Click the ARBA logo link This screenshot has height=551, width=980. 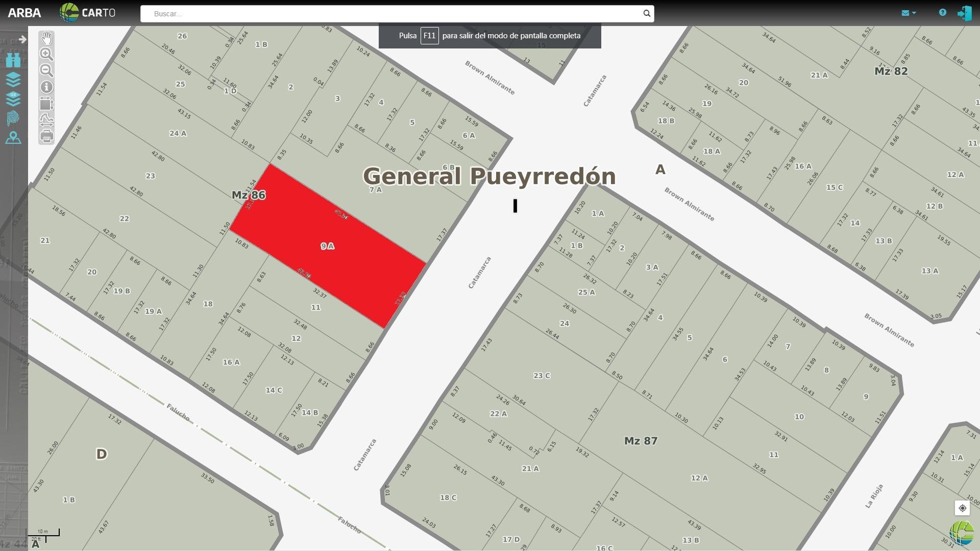(24, 13)
